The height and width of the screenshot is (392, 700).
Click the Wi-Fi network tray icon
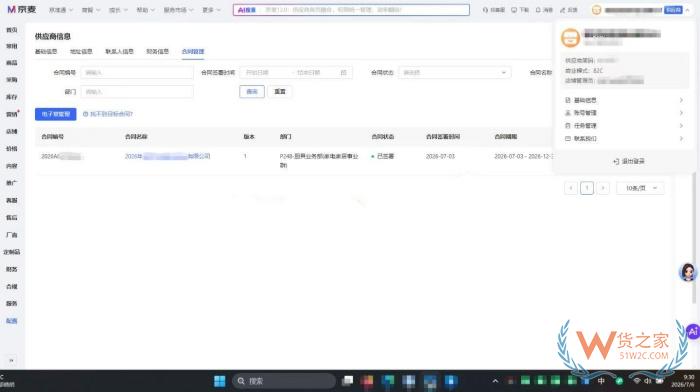[637, 381]
